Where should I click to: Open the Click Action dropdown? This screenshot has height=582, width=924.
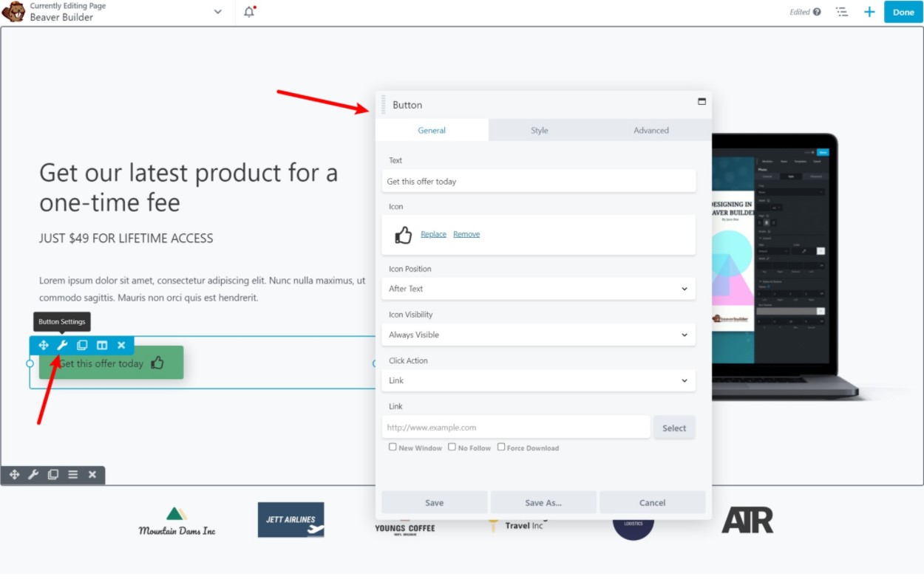tap(539, 380)
